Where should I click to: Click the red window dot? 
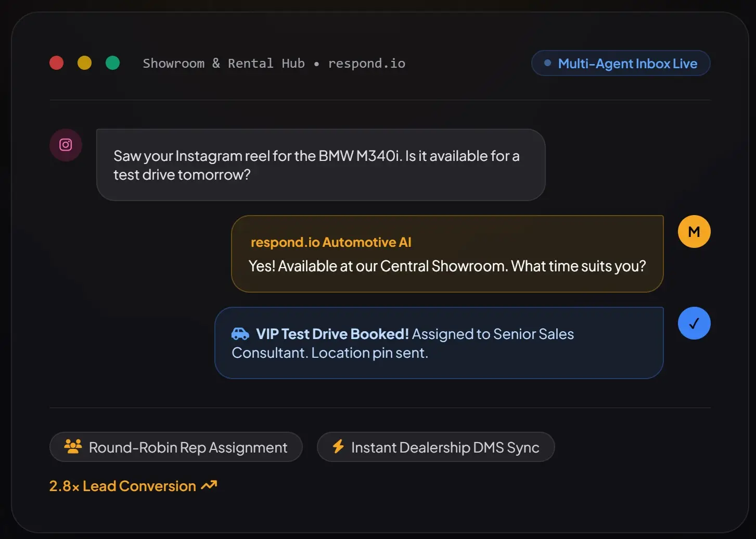click(x=57, y=63)
